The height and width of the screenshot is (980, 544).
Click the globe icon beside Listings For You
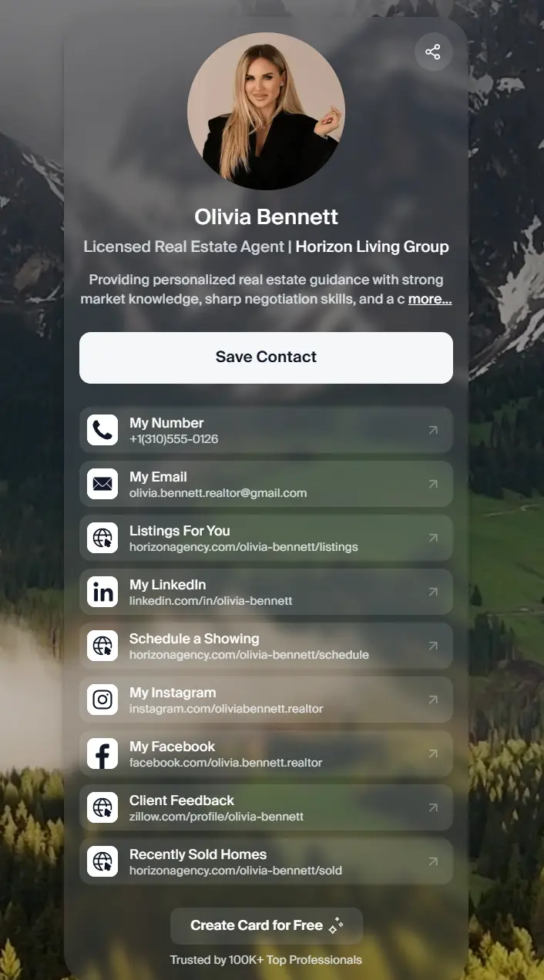(102, 538)
